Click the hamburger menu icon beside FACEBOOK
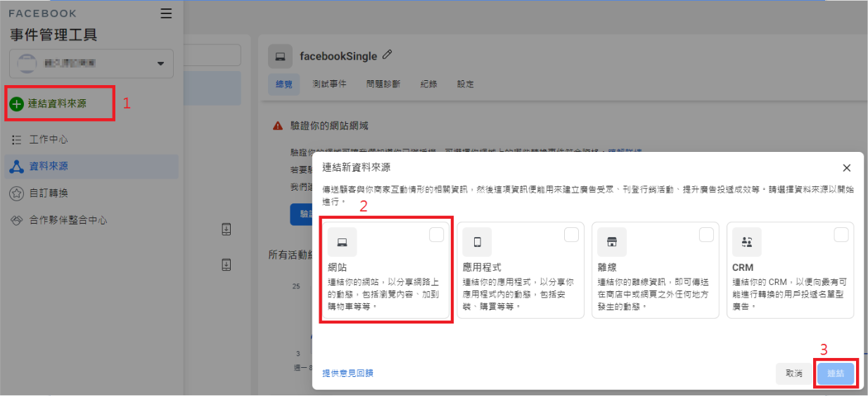Viewport: 868px width, 396px height. tap(166, 13)
